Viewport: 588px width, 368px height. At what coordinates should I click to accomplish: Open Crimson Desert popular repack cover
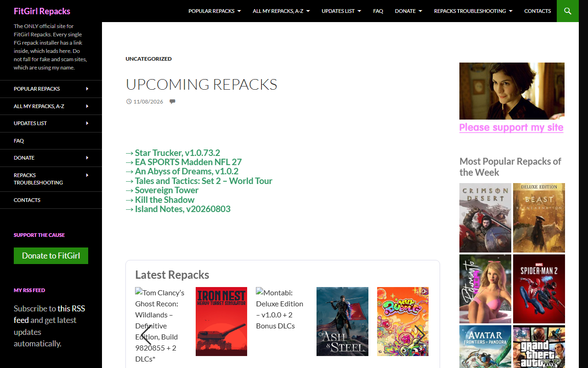tap(485, 218)
